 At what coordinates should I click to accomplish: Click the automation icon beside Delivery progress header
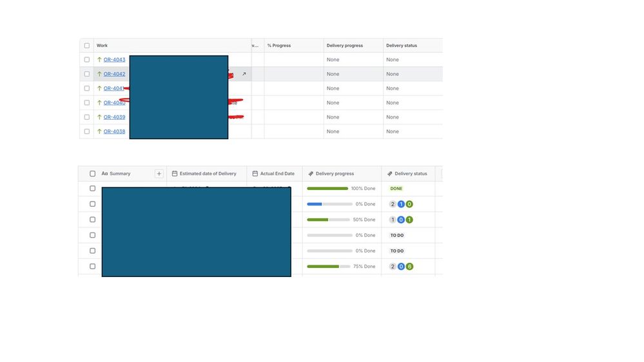(x=311, y=174)
